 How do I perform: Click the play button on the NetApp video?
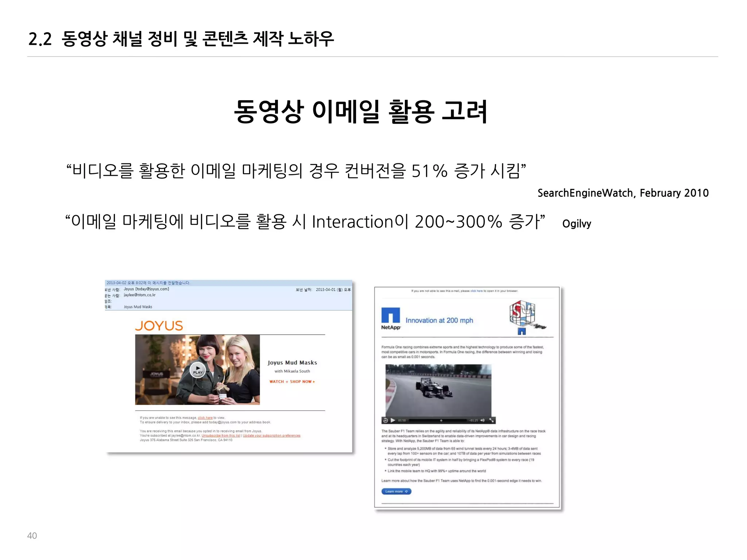pos(393,420)
